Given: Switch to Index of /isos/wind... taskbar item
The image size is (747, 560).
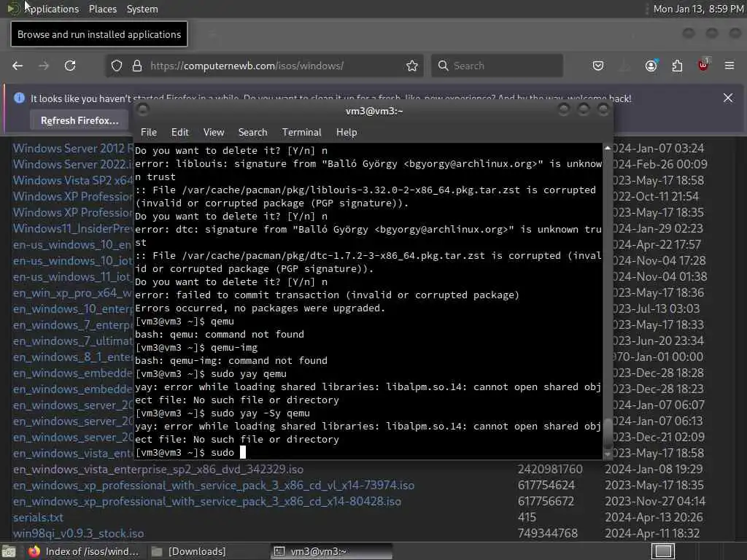Looking at the screenshot, I should (x=84, y=551).
